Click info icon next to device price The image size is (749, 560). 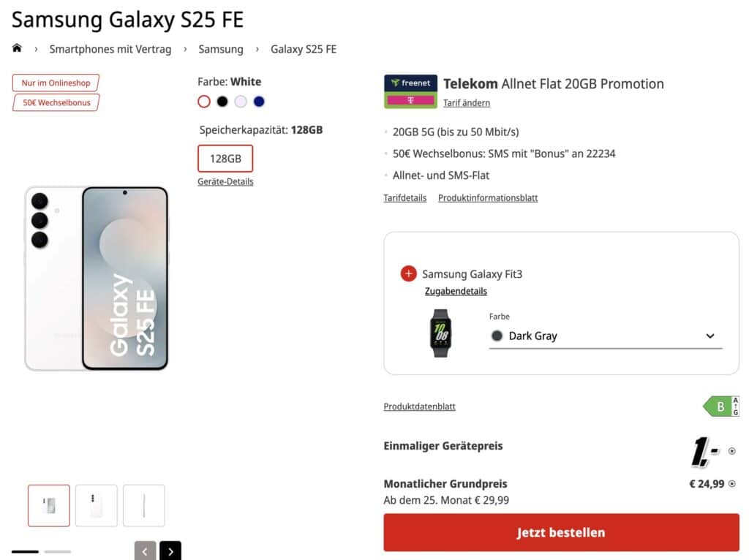click(x=731, y=452)
